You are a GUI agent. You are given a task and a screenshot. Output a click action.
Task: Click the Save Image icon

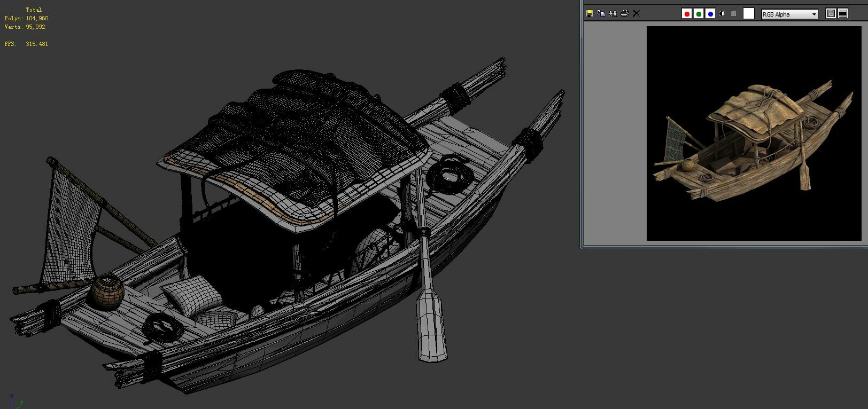point(589,13)
